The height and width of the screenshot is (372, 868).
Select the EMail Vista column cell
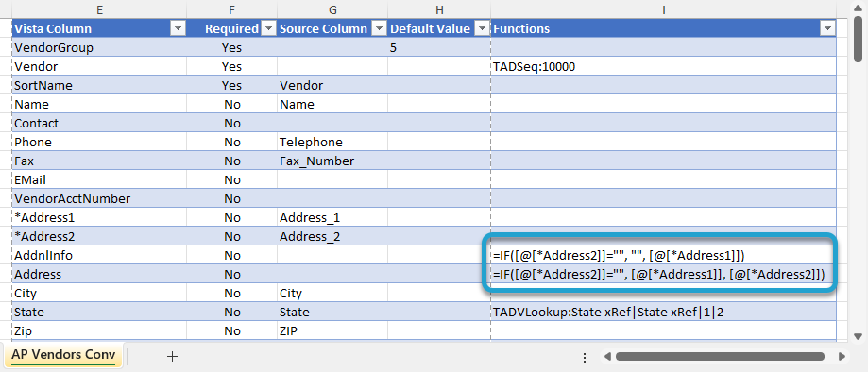(x=99, y=179)
